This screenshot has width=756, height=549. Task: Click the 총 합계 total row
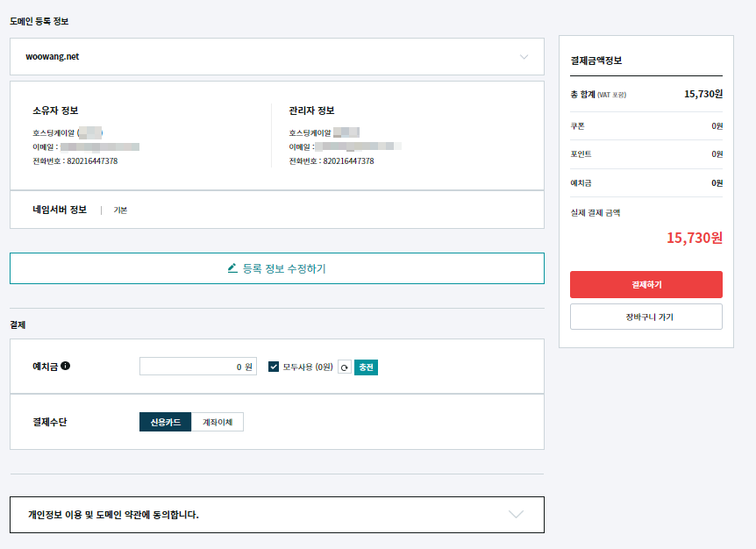[645, 94]
